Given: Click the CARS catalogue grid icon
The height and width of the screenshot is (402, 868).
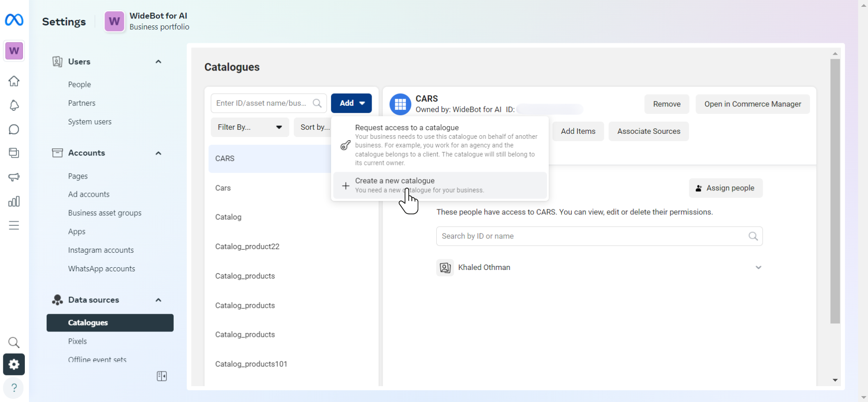Looking at the screenshot, I should tap(400, 104).
